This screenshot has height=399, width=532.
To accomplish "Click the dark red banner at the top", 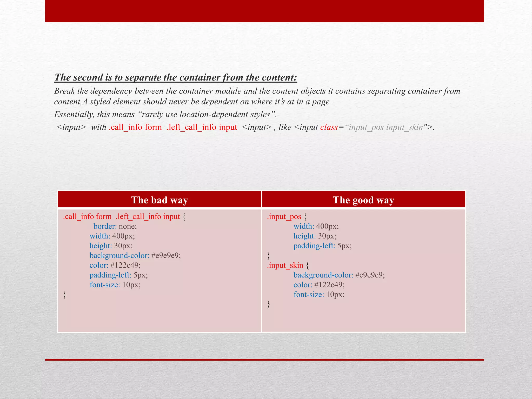I will pyautogui.click(x=264, y=11).
